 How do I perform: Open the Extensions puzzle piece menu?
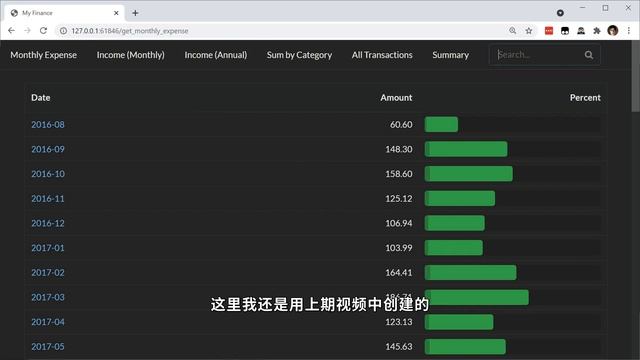(597, 31)
